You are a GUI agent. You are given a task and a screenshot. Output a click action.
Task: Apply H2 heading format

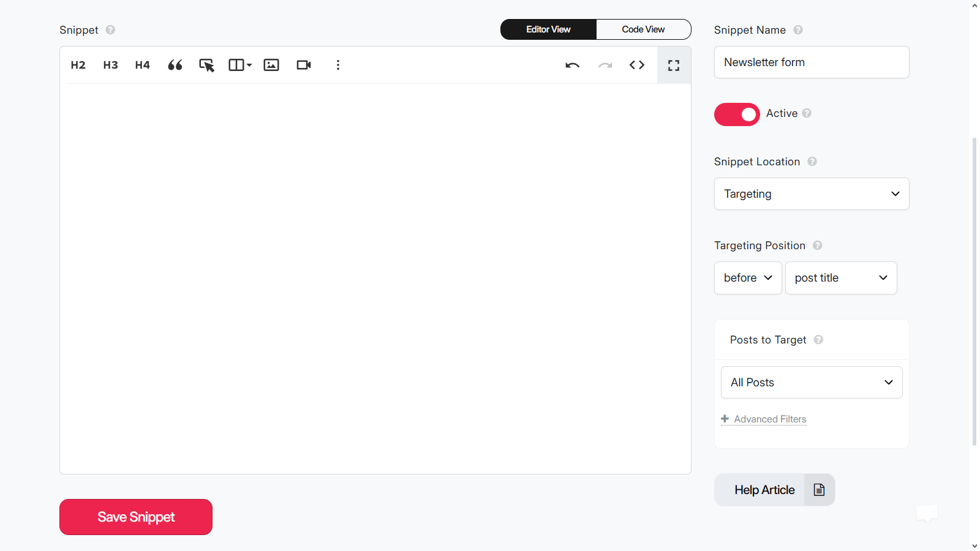[x=78, y=65]
